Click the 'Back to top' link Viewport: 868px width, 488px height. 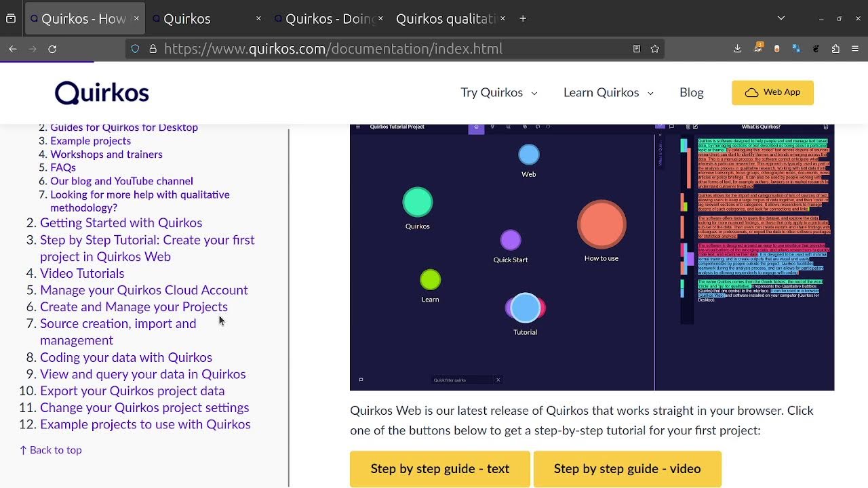click(51, 450)
